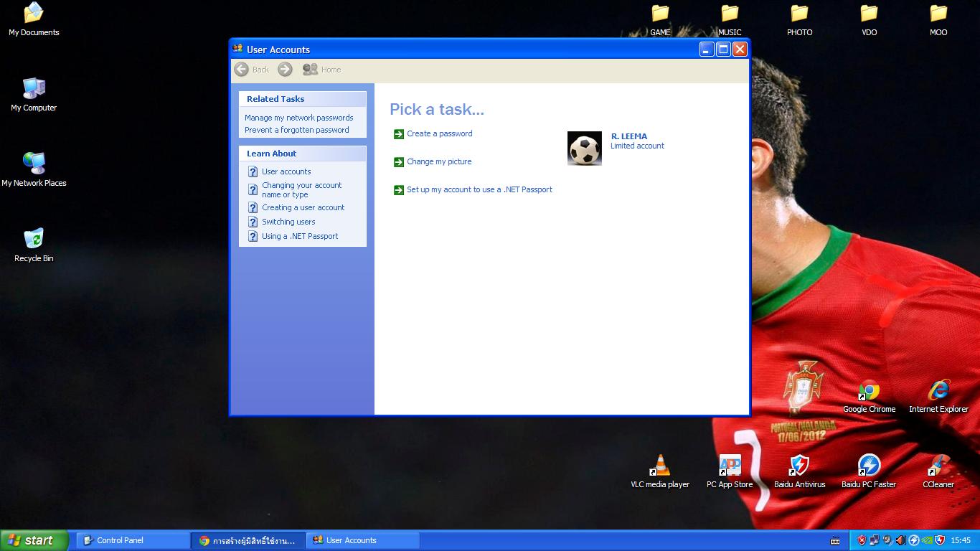Screen dimensions: 980x551
Task: Switch to the Chrome taskbar window
Action: 248,540
